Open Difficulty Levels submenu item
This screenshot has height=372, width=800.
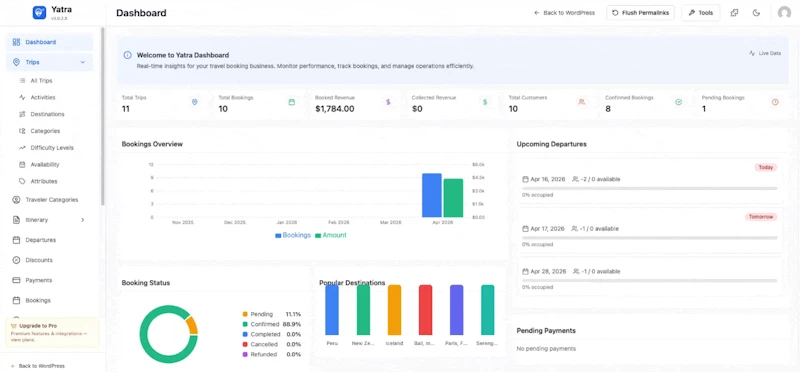coord(52,148)
